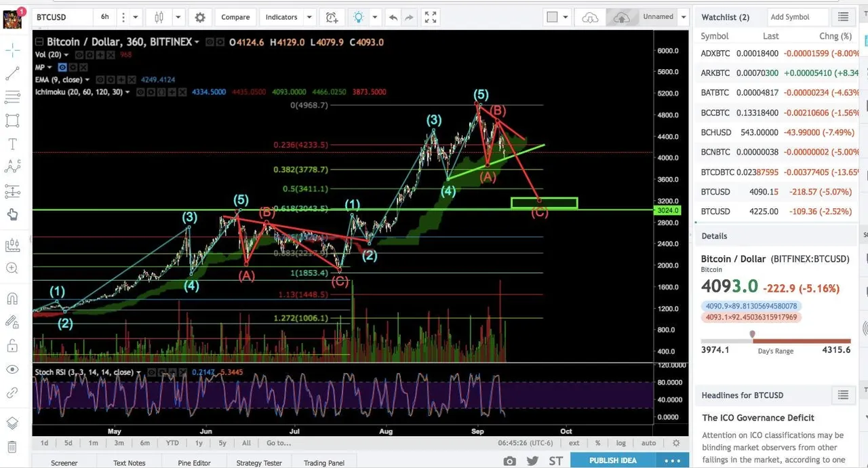Expand the Unnamed layout dropdown arrow
Screen dimensions: 868x468
[684, 17]
